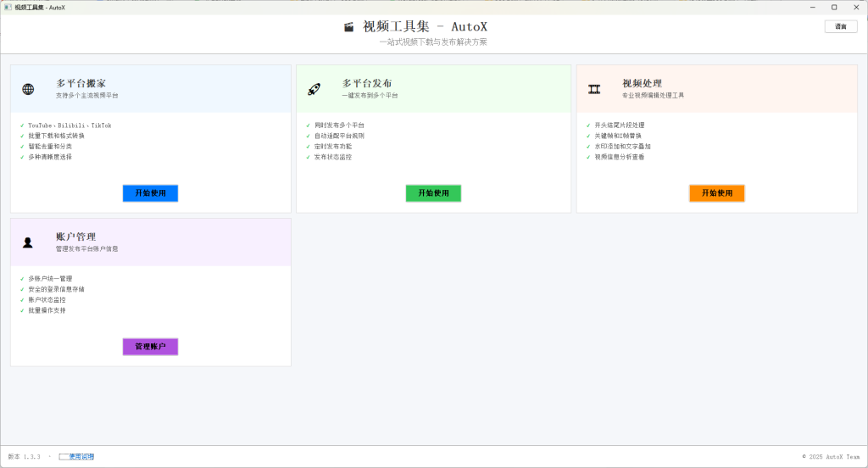Click the © 2025 AutoX Team copyright text
Screen dimensions: 868x468
(831, 457)
